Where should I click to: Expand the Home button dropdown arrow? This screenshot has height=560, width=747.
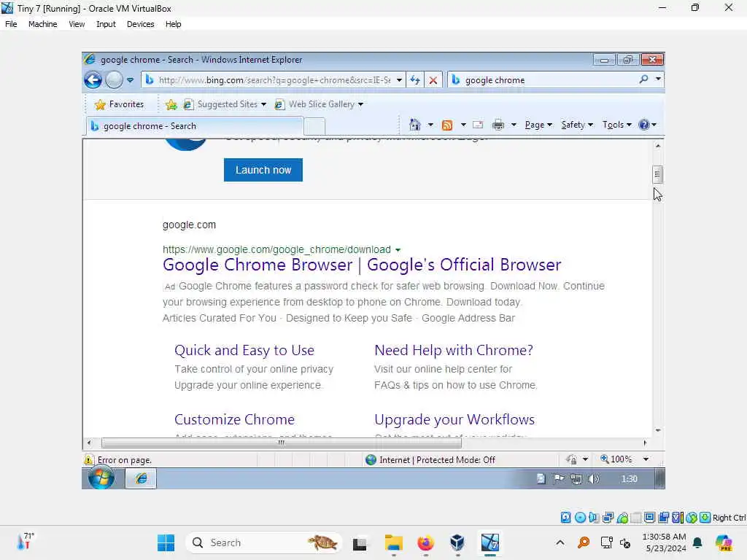(430, 125)
